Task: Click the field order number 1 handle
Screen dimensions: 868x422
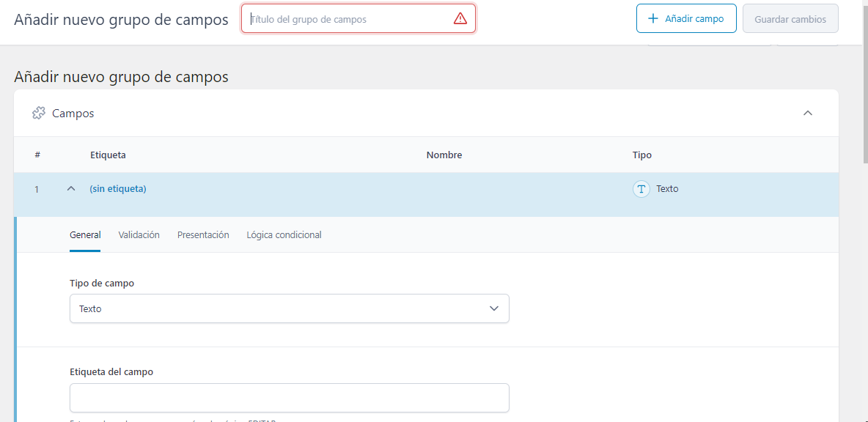Action: pyautogui.click(x=37, y=190)
